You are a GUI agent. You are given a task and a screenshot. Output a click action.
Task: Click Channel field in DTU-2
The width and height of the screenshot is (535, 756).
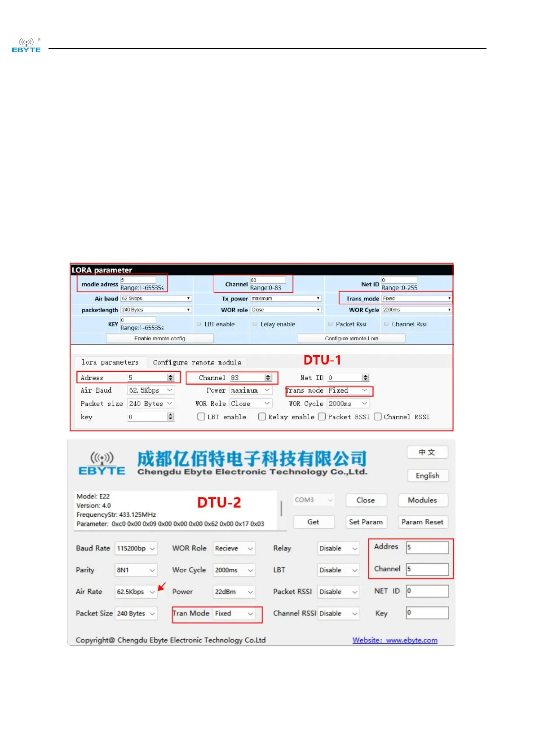(427, 569)
